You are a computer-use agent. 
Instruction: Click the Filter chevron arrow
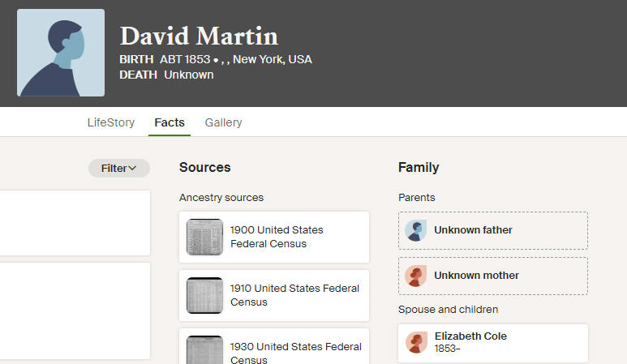132,168
